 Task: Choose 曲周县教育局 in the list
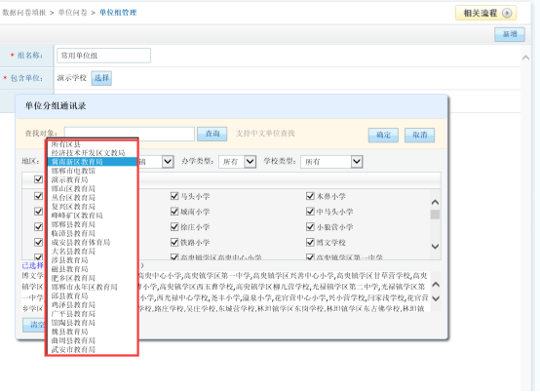coord(73,340)
